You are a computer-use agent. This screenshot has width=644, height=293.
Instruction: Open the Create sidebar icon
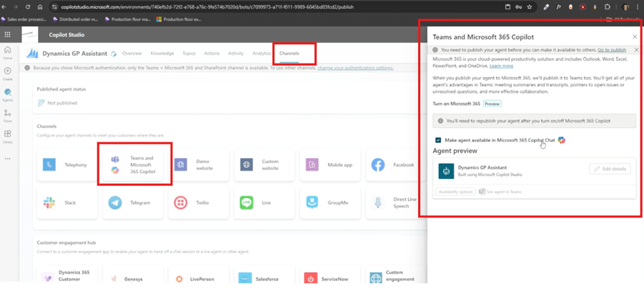coord(8,73)
